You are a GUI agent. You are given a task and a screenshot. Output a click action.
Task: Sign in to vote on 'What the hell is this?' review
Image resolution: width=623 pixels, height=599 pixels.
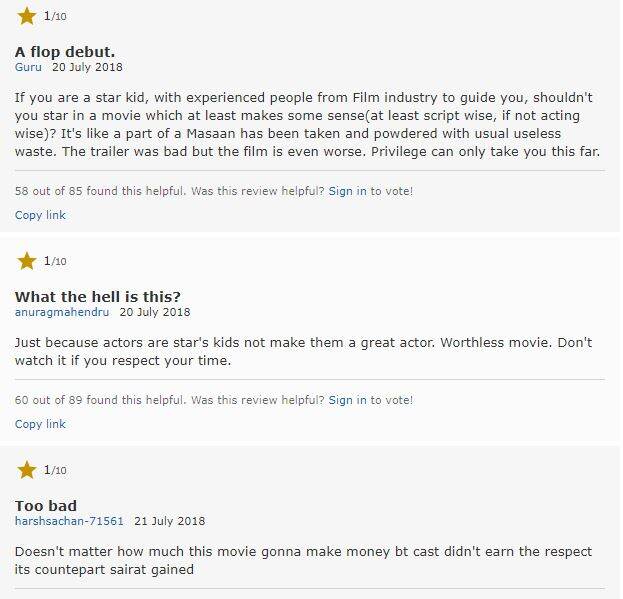click(347, 400)
